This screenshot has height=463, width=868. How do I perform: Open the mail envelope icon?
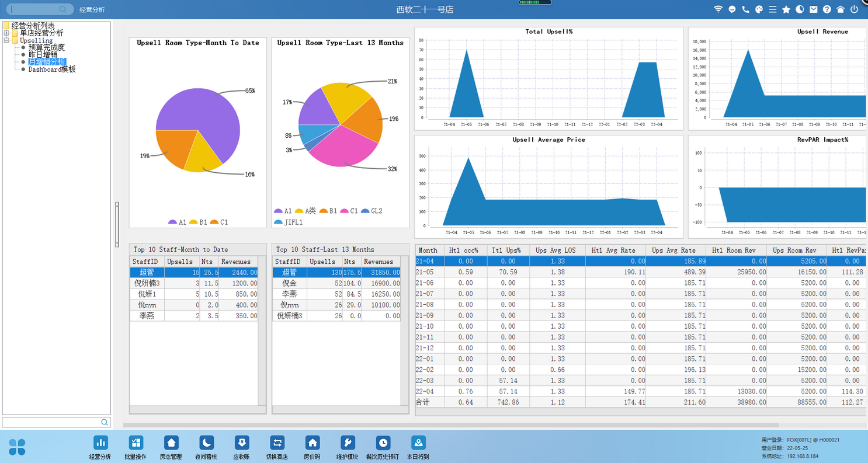(813, 9)
